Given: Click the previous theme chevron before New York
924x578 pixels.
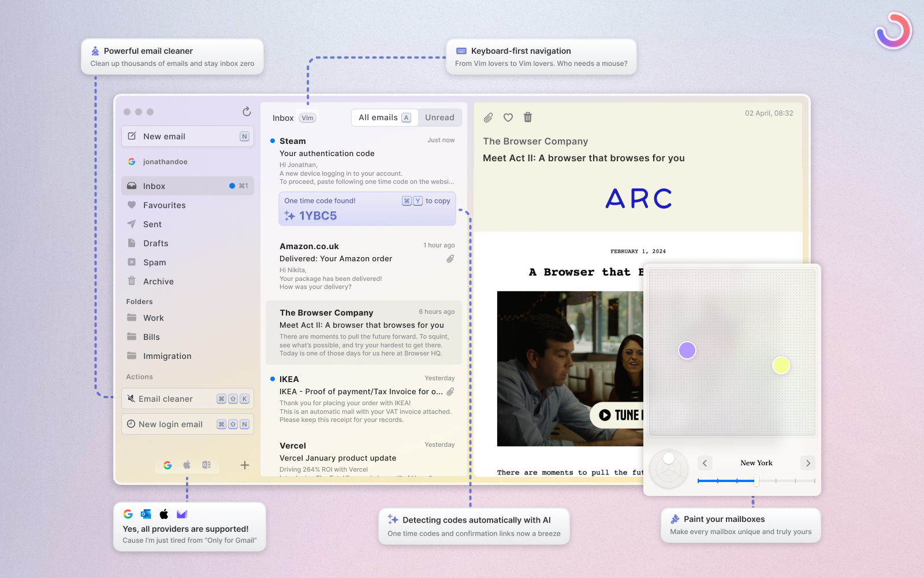Looking at the screenshot, I should 705,463.
